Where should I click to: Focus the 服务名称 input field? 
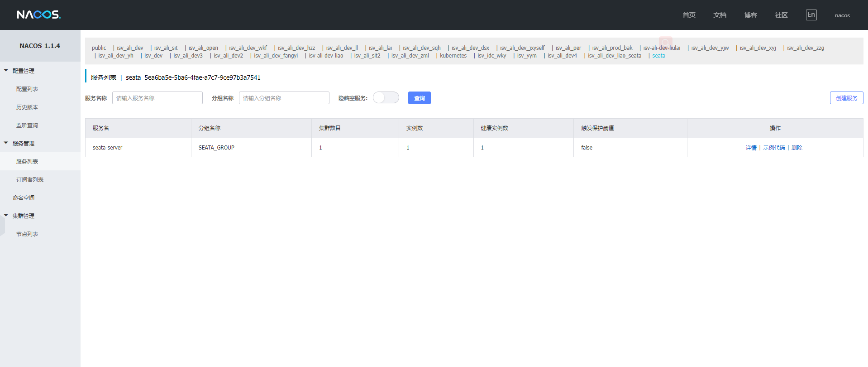(157, 98)
